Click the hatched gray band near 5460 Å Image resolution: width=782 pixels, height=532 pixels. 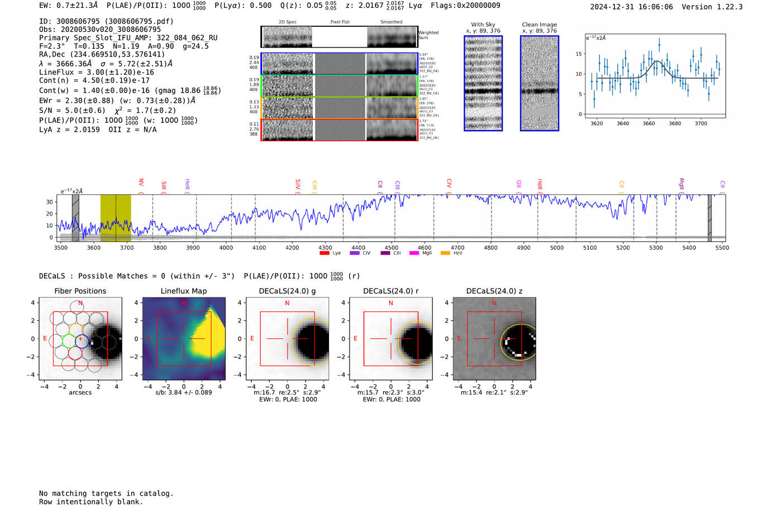pyautogui.click(x=710, y=218)
